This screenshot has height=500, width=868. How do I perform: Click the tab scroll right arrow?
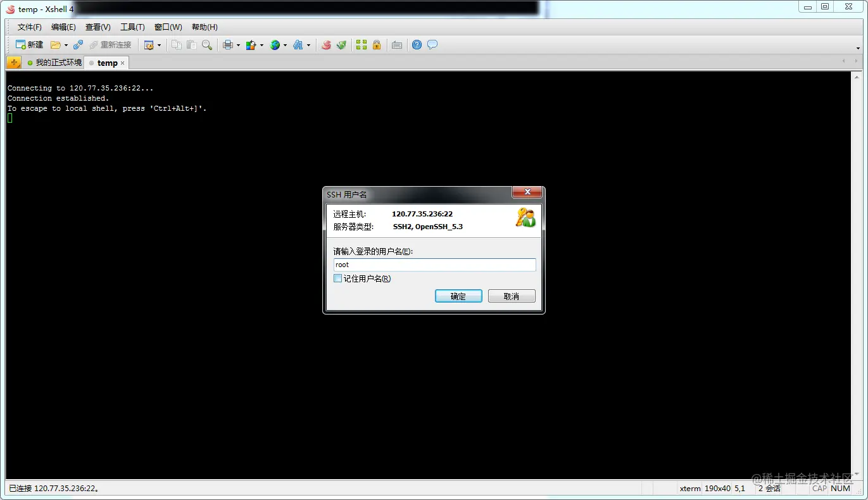(x=857, y=61)
